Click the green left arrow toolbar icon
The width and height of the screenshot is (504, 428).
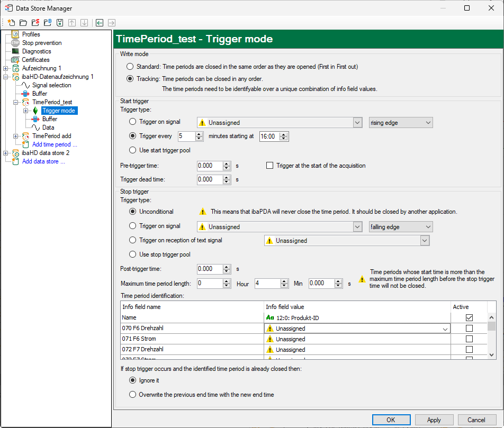coord(99,23)
